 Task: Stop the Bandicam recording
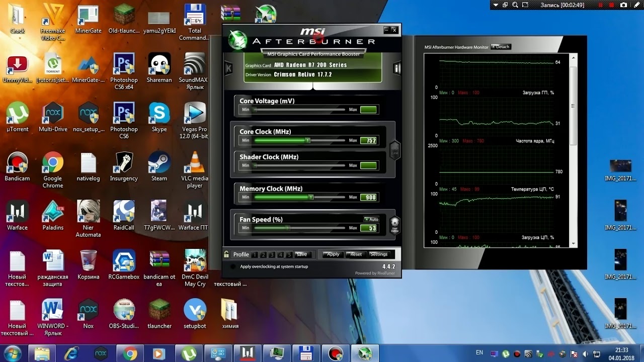[612, 5]
